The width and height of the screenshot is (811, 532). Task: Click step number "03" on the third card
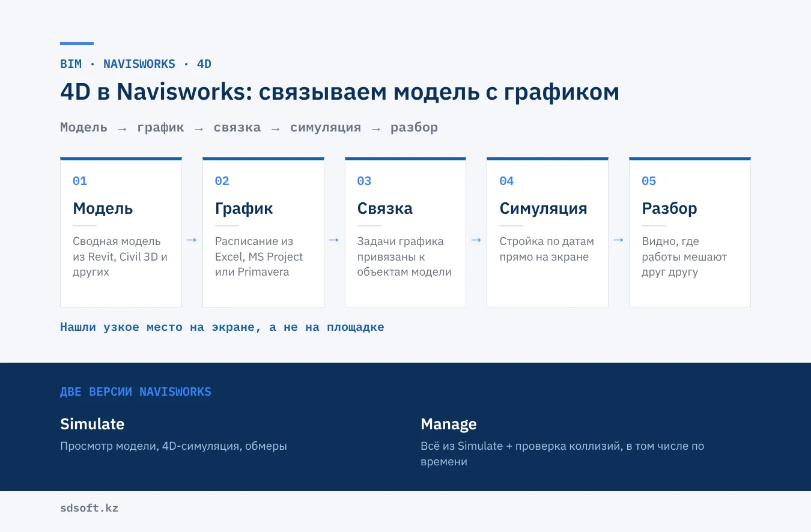(364, 181)
